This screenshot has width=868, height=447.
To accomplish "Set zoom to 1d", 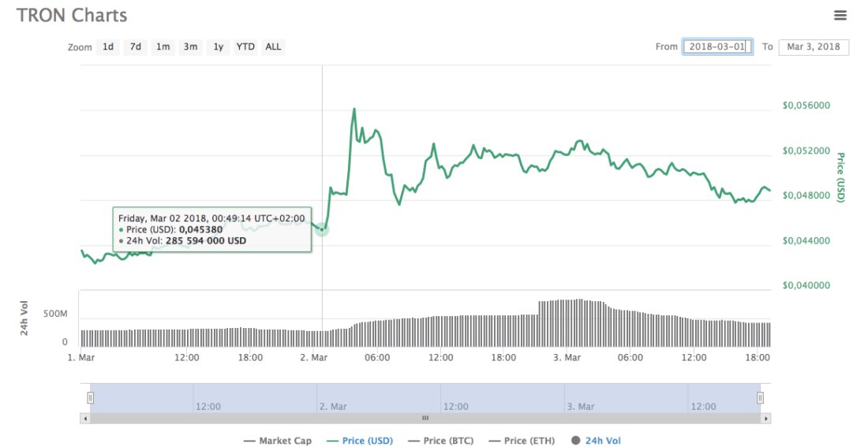I will (x=108, y=47).
